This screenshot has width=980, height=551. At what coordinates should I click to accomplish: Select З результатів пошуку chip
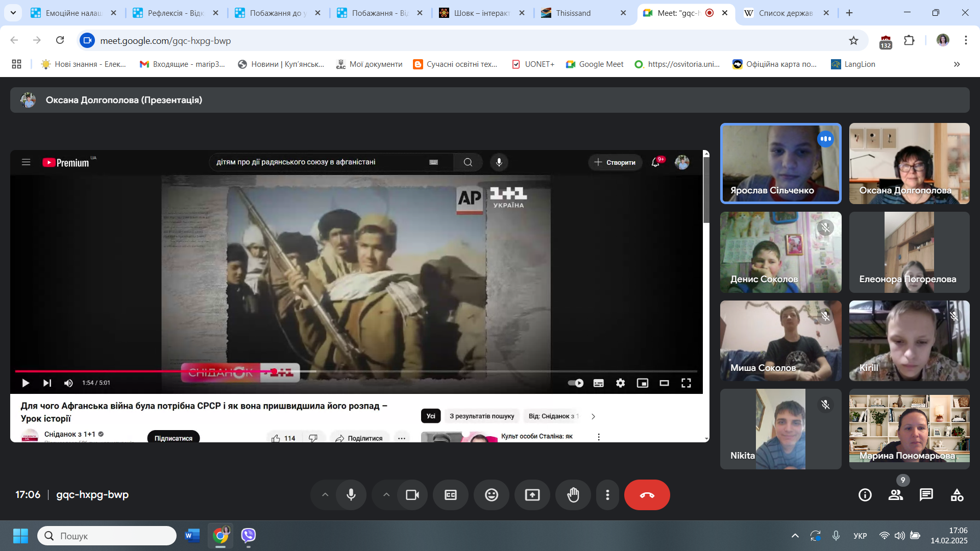[x=482, y=416]
